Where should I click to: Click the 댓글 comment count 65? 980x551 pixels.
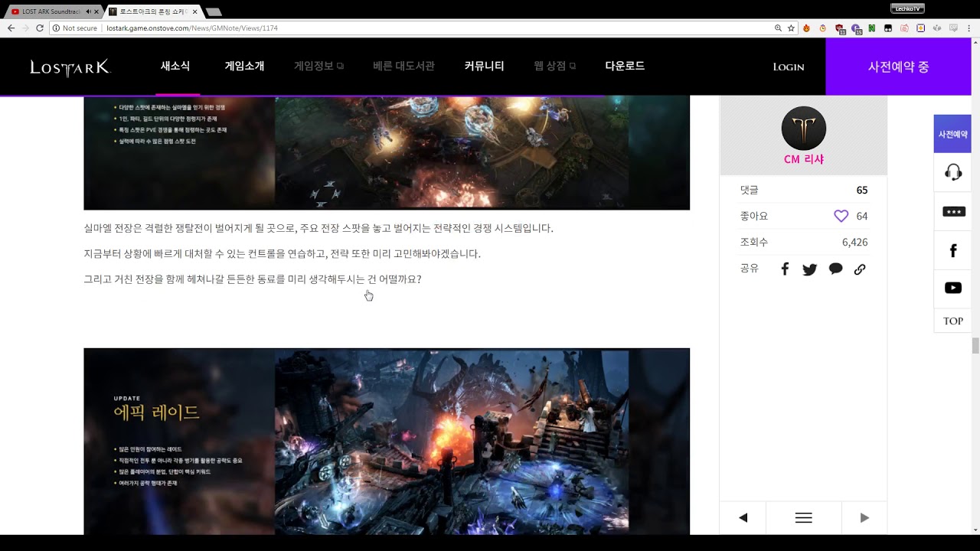tap(861, 190)
